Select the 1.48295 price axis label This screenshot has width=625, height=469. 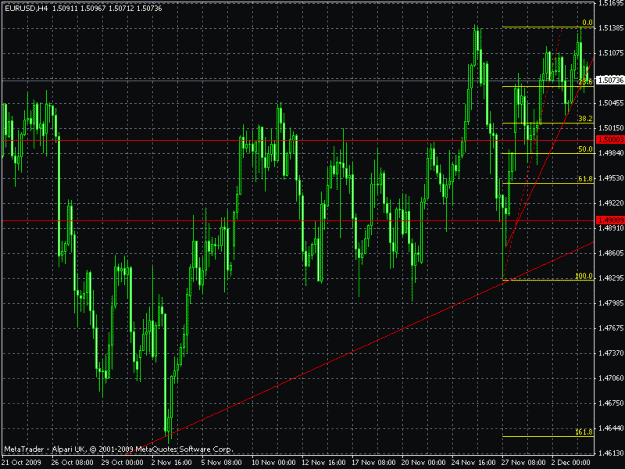tap(611, 278)
